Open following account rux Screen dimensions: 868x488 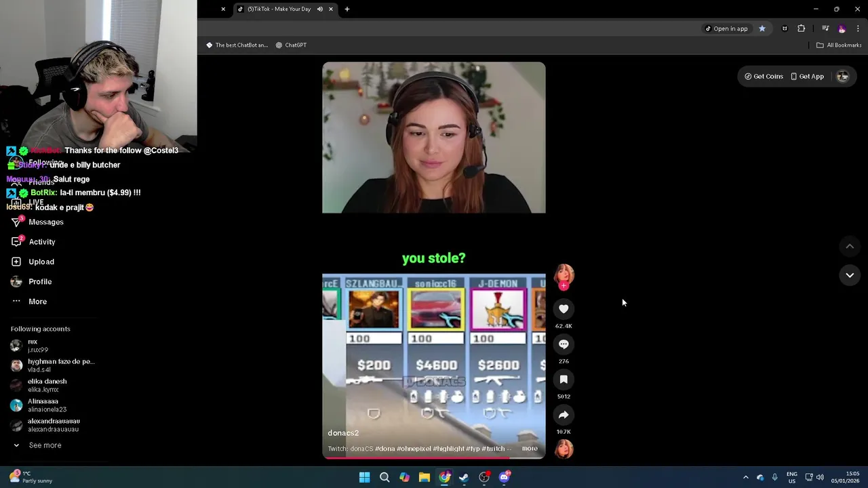coord(33,346)
